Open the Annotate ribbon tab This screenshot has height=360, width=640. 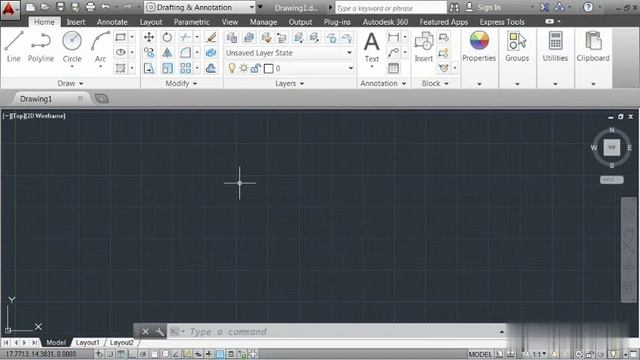(x=112, y=22)
